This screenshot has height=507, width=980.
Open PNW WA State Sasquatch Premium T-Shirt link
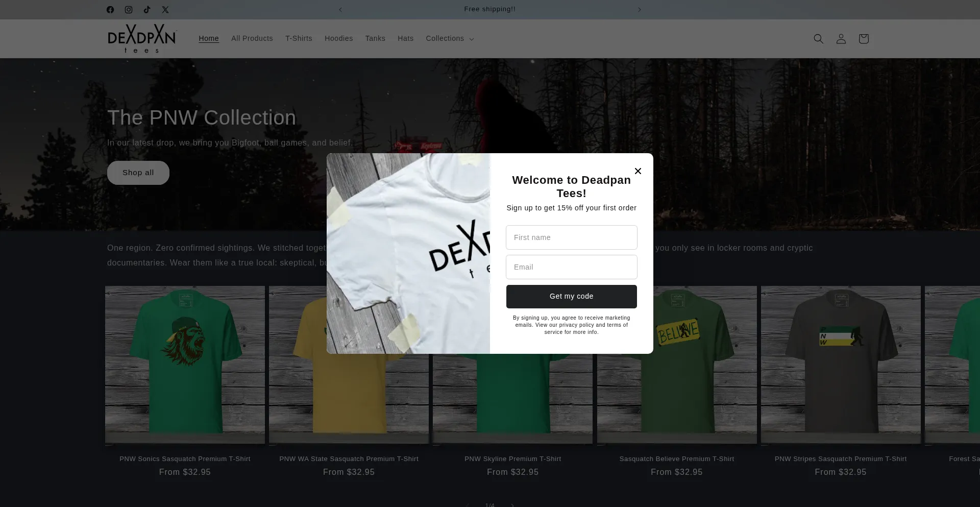point(349,459)
